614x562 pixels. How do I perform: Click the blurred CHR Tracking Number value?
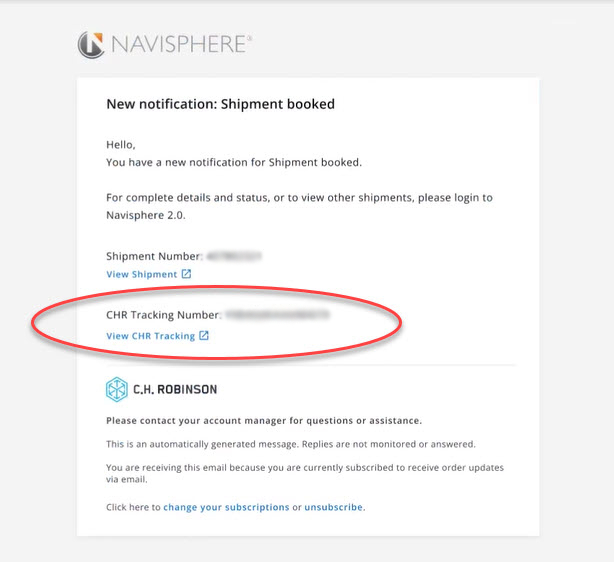(277, 314)
